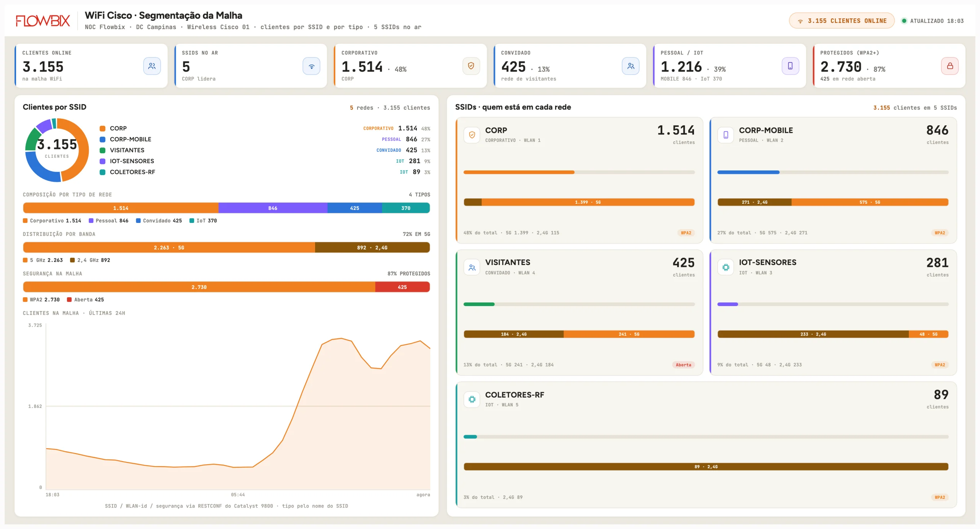
Task: Click the purple 846 segment in composition bar
Action: pyautogui.click(x=273, y=208)
